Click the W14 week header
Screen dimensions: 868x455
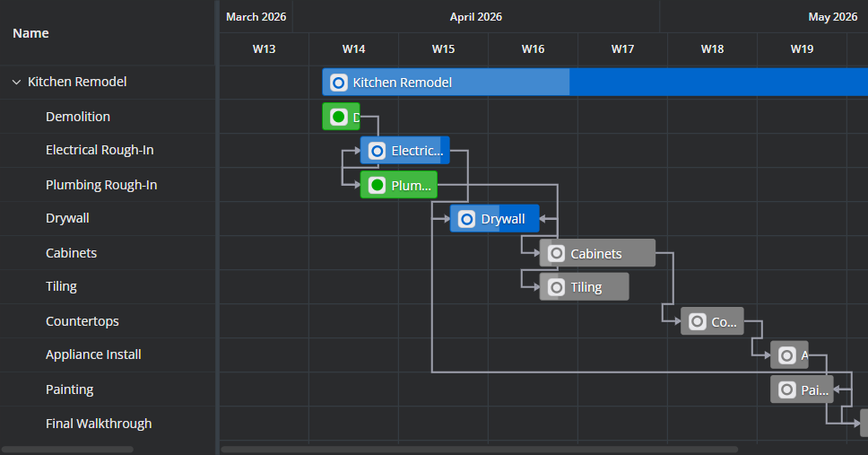pos(353,48)
